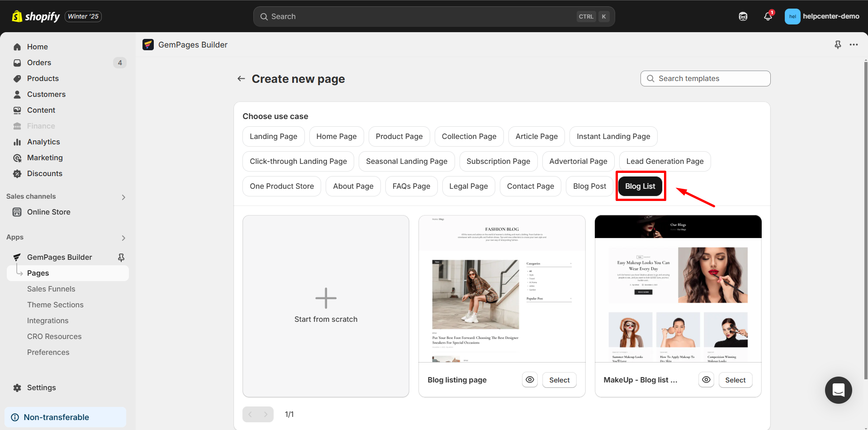Pin GemPages Builder using the pin icon
This screenshot has width=868, height=430.
(x=121, y=257)
